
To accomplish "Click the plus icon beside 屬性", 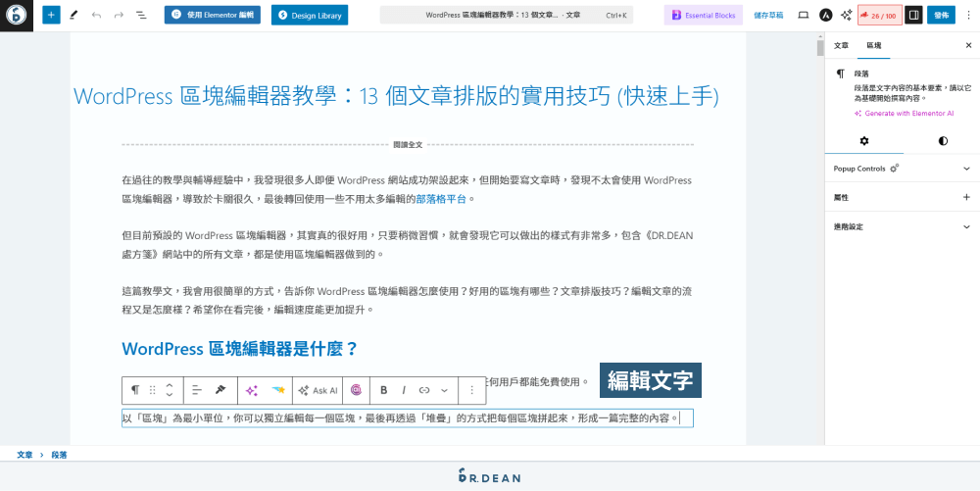I will coord(966,197).
